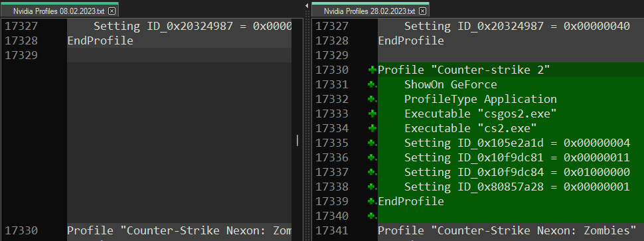Click the diff marker on line 17335
The image size is (644, 241).
click(372, 143)
